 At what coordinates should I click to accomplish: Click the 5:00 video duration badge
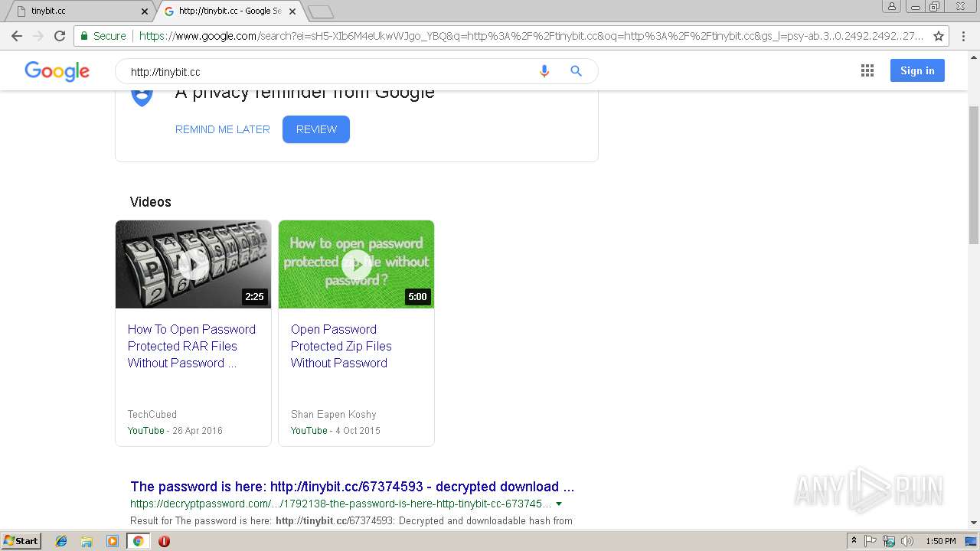pos(417,297)
